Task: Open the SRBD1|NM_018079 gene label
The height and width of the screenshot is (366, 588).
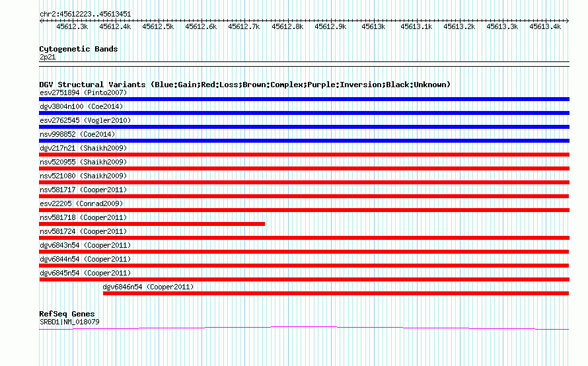Action: click(69, 322)
